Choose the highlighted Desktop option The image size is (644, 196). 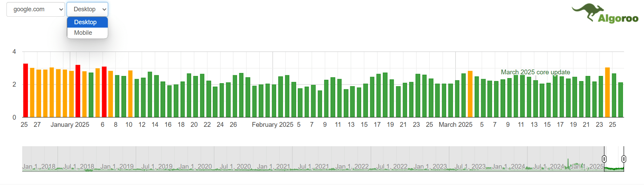click(x=85, y=22)
